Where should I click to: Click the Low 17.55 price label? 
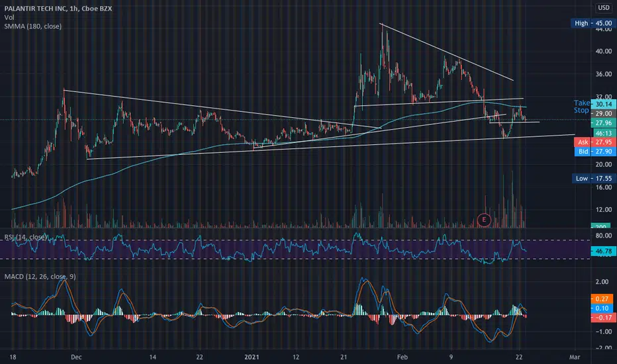tap(594, 178)
